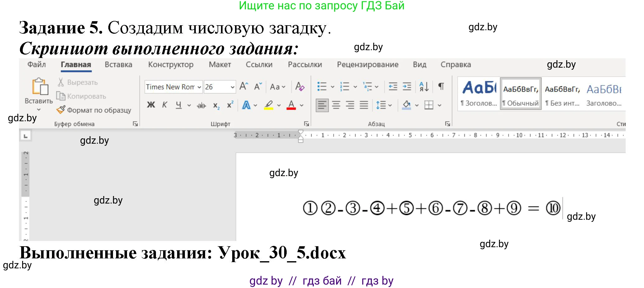Open the font size dropdown showing 26
644x288 pixels.
tap(233, 87)
